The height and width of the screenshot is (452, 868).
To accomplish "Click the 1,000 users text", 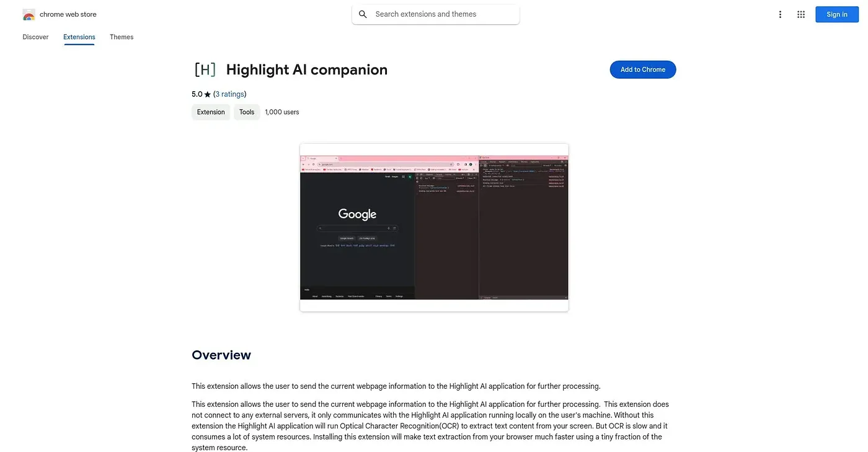I will coord(282,112).
